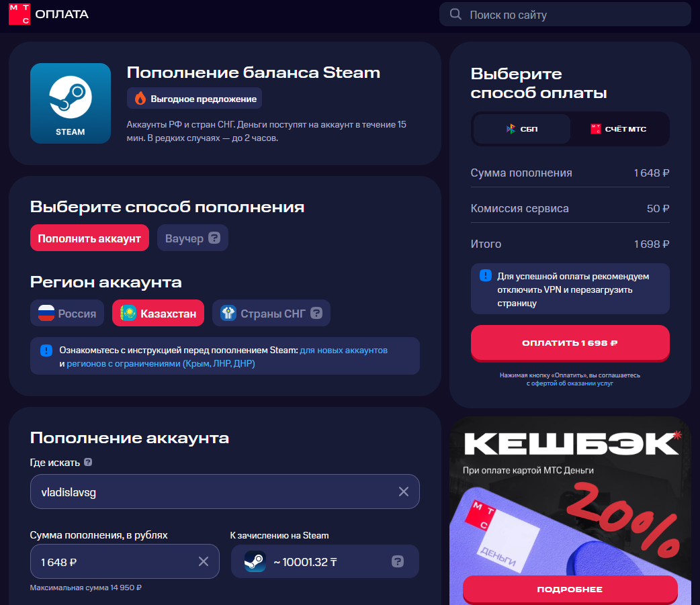Click the Пополнение баланса Steam heading

(253, 73)
